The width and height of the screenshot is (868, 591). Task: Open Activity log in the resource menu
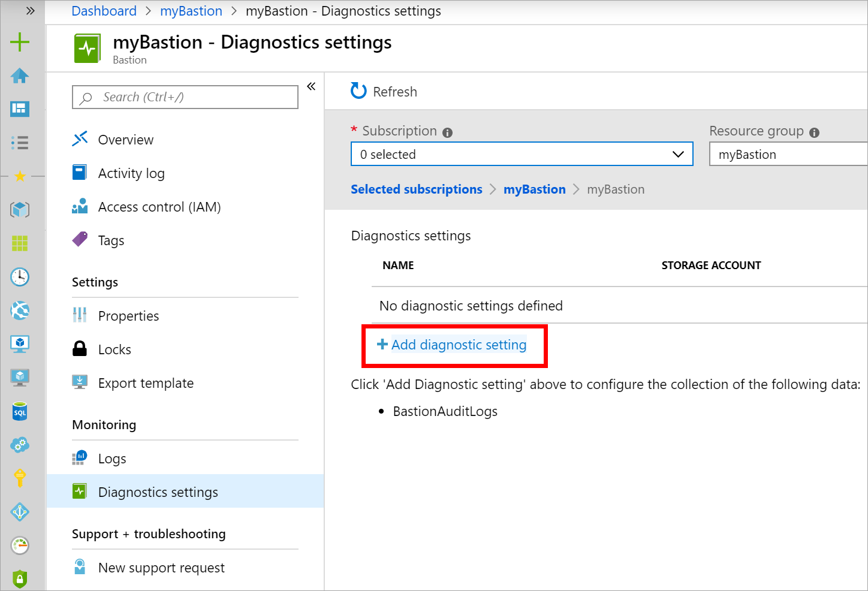(x=185, y=173)
